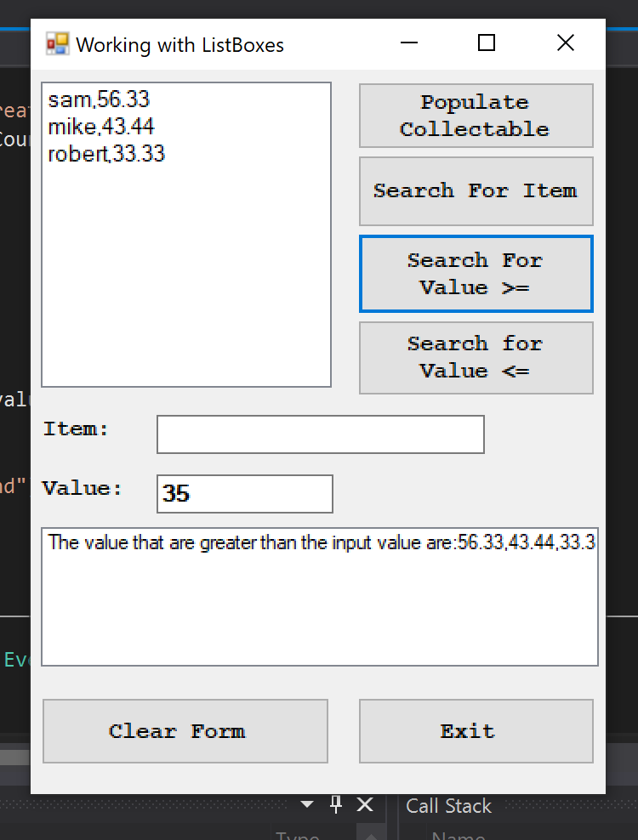This screenshot has width=638, height=840.
Task: Pin the bottom tool window open
Action: click(336, 803)
